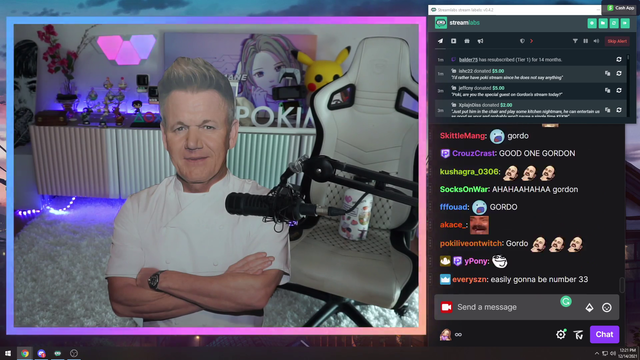
Task: Click the last green Streamlabs header button
Action: (x=625, y=23)
